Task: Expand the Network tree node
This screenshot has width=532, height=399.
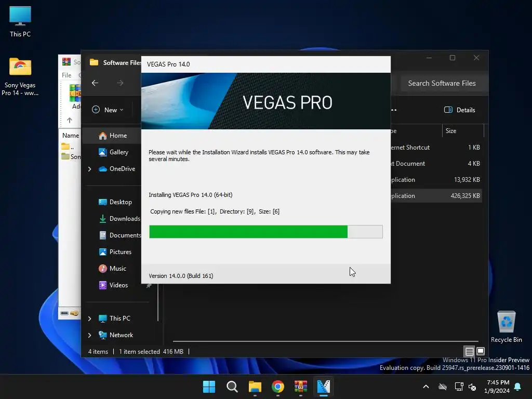Action: (x=89, y=335)
